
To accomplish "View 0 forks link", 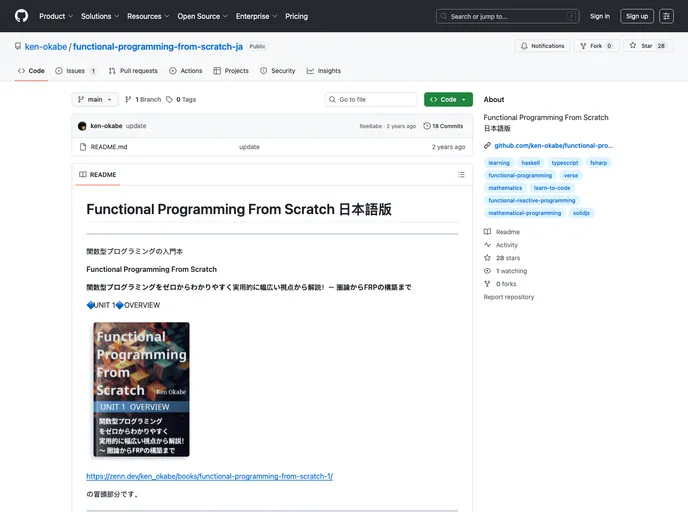I will (500, 284).
